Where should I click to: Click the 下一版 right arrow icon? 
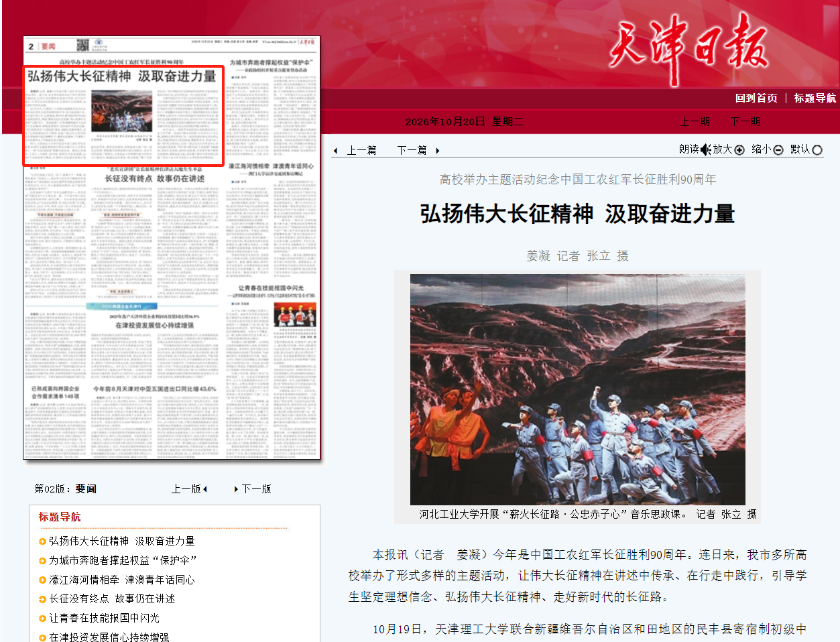(x=236, y=489)
